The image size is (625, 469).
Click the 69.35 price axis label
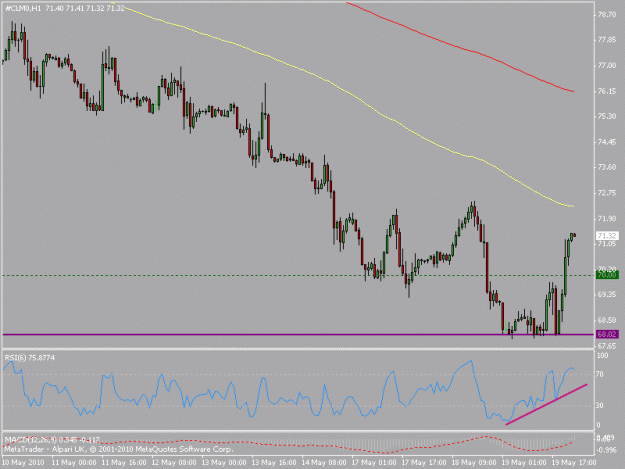607,294
